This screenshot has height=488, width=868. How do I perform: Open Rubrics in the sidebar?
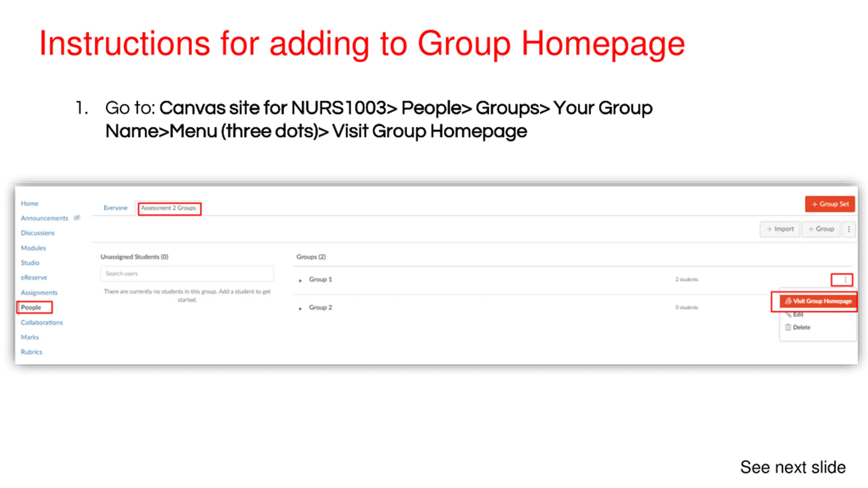[x=32, y=352]
